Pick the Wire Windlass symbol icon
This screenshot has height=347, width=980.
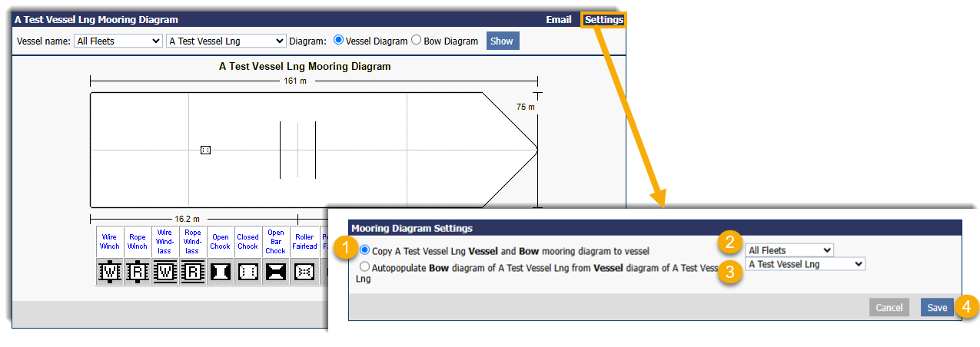pyautogui.click(x=165, y=272)
